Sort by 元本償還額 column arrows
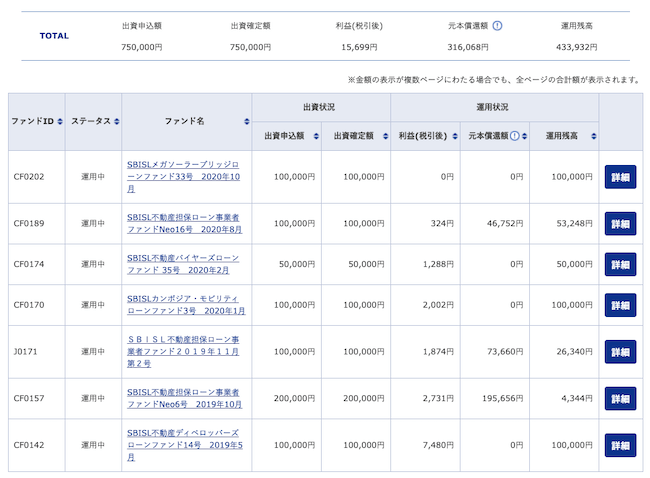650x478 pixels. [x=524, y=136]
